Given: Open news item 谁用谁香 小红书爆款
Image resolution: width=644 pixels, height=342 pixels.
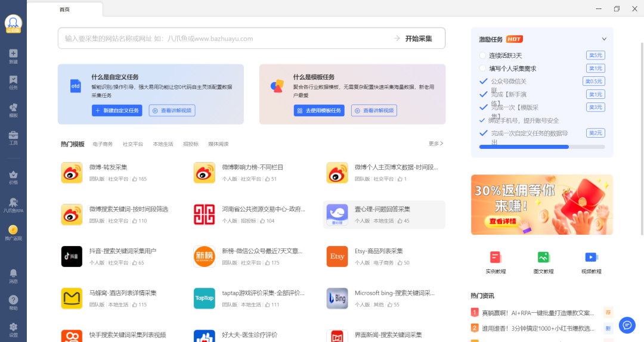Looking at the screenshot, I should 538,328.
